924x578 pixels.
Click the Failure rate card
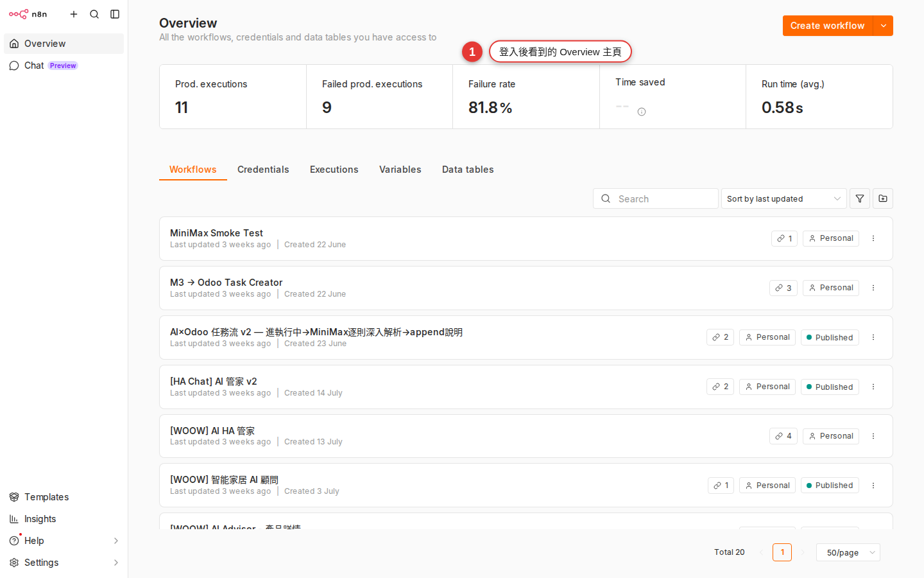(526, 96)
